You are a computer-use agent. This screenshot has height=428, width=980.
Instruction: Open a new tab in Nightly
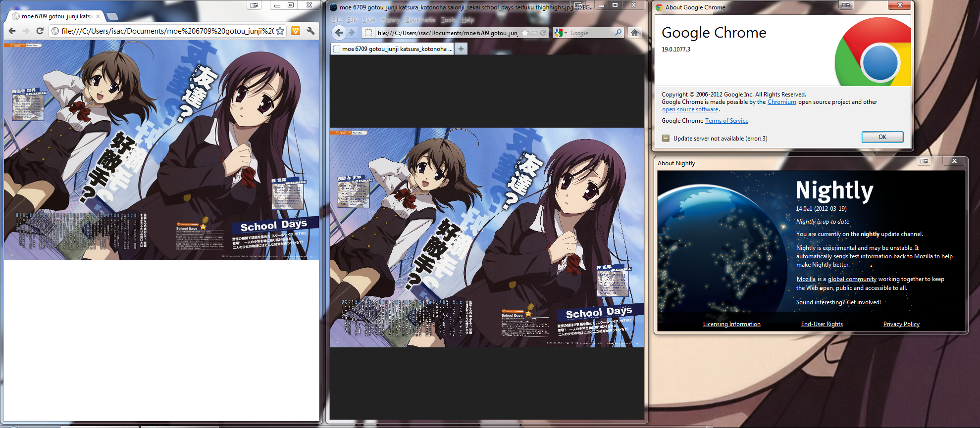461,48
